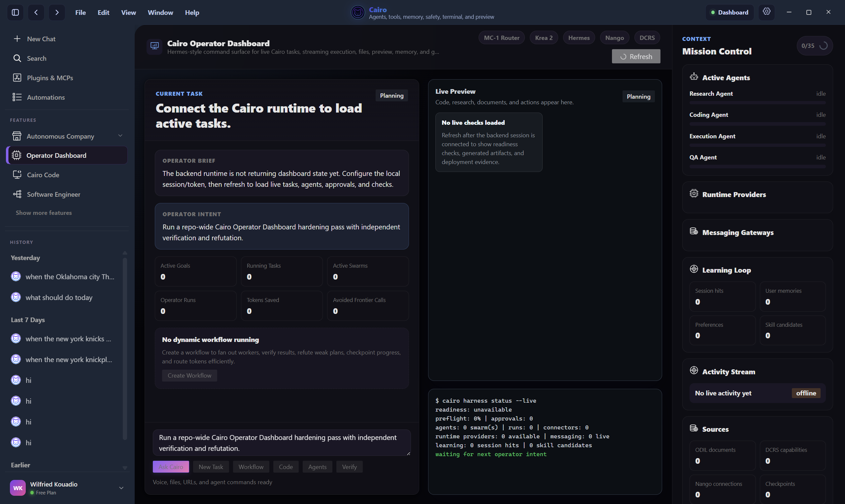
Task: Open 'when the new york knicks ...' chat
Action: point(64,339)
